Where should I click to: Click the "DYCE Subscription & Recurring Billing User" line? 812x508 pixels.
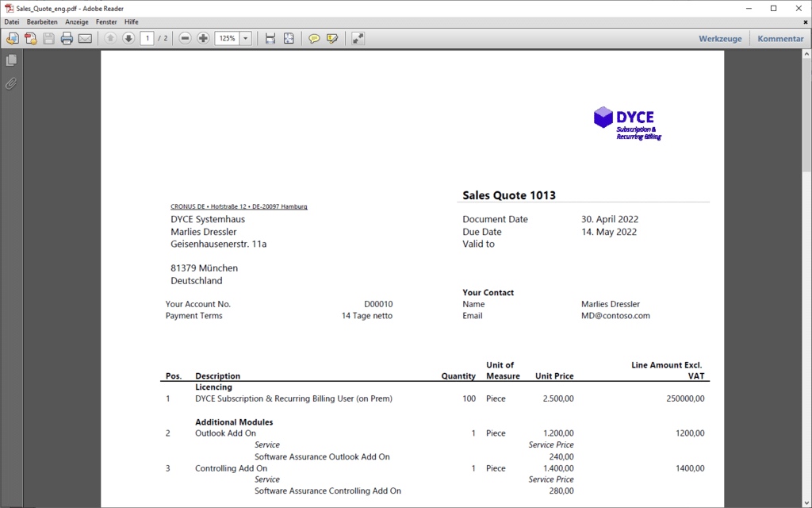[293, 398]
